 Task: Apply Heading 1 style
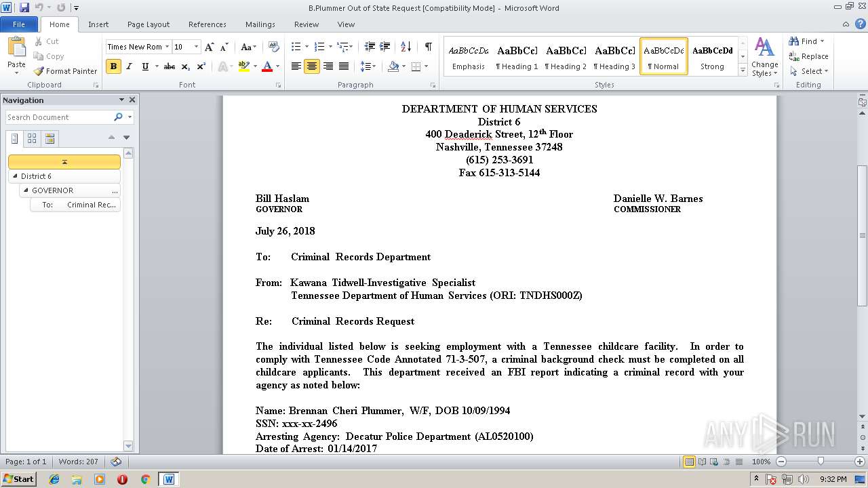click(517, 56)
